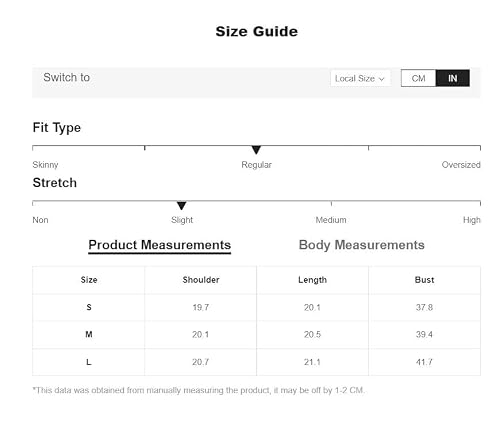Click the High label on Stretch scale

coord(472,220)
